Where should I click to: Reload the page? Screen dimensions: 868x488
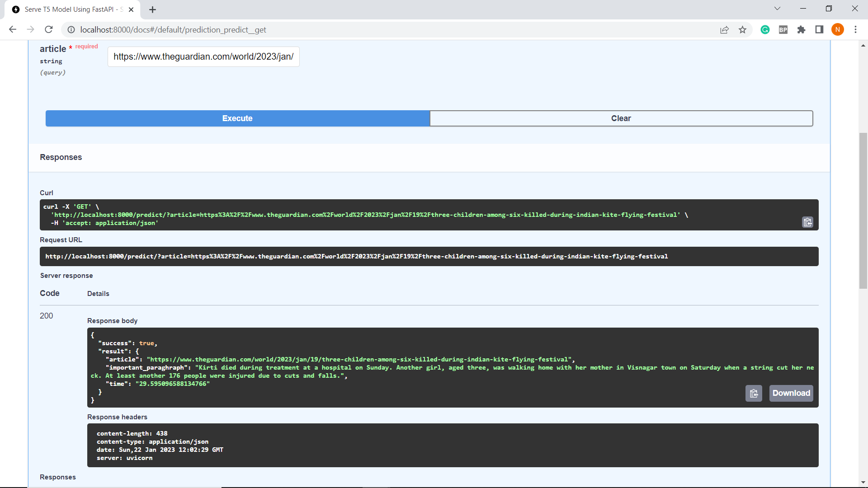point(49,30)
